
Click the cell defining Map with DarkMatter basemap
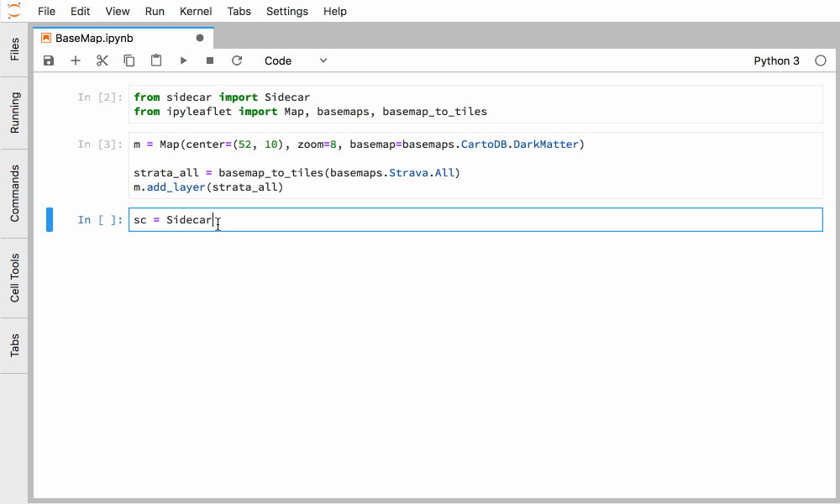(475, 165)
